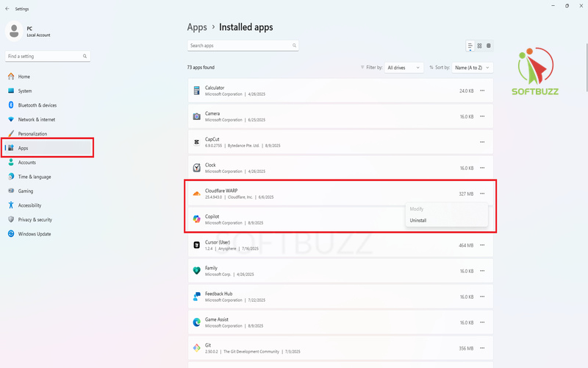Screen dimensions: 588x368
Task: Click the Cloudflare WARP cloud icon
Action: point(196,194)
